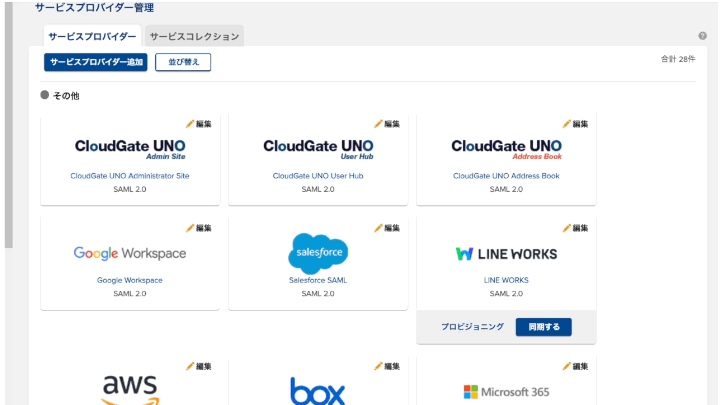Click the その他 category heading
The width and height of the screenshot is (720, 405).
click(x=66, y=96)
